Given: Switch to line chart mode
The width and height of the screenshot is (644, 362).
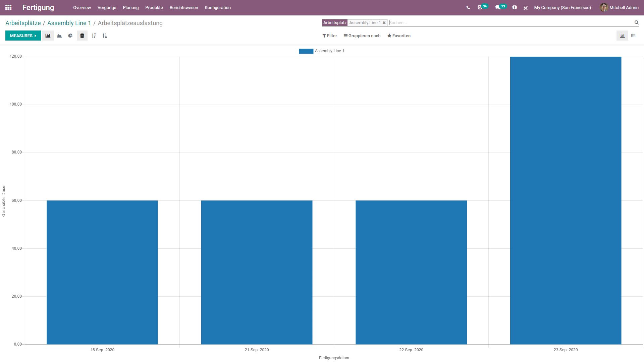Looking at the screenshot, I should (x=59, y=36).
